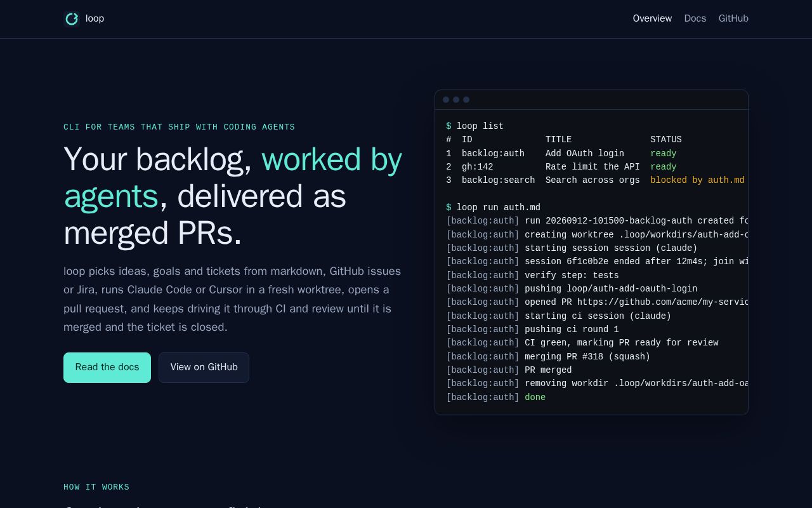This screenshot has width=812, height=508.
Task: Click 'CLI FOR TEAMS' tagline text
Action: (179, 127)
